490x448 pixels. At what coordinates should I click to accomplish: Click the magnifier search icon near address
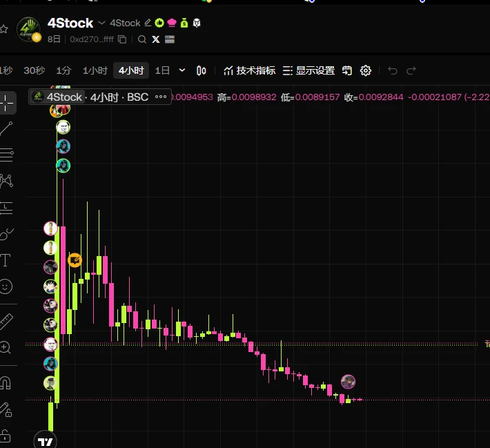pyautogui.click(x=142, y=39)
